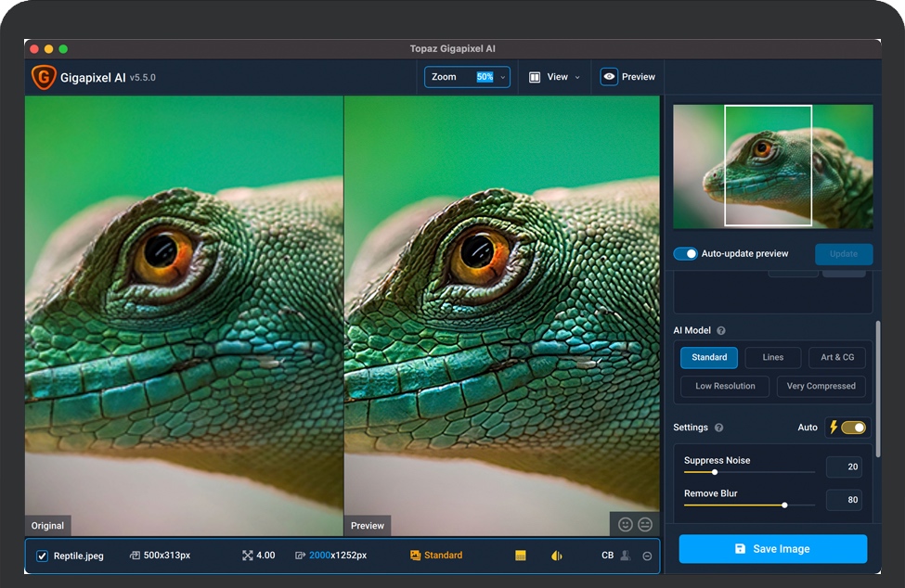Screen dimensions: 905x588
Task: Click the neutral face rating icon
Action: click(645, 525)
